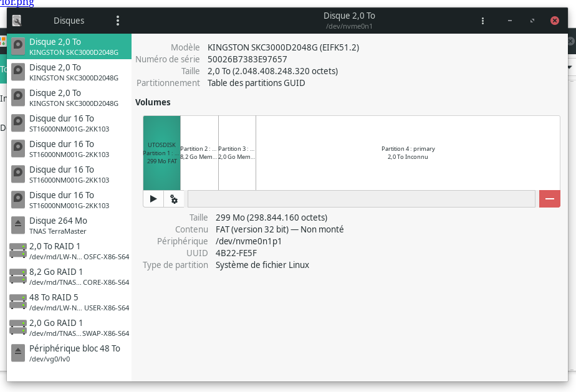The image size is (576, 392).
Task: Select the 48 To RAID 5 array
Action: 69,302
